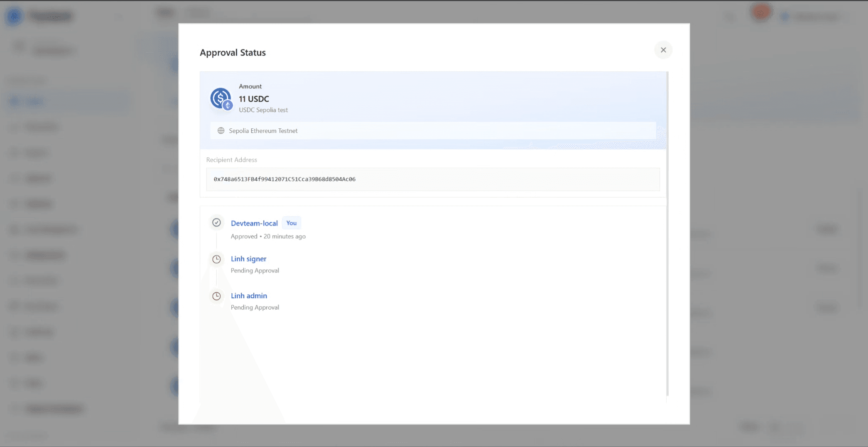Click the USDC coin icon
868x447 pixels.
[221, 99]
